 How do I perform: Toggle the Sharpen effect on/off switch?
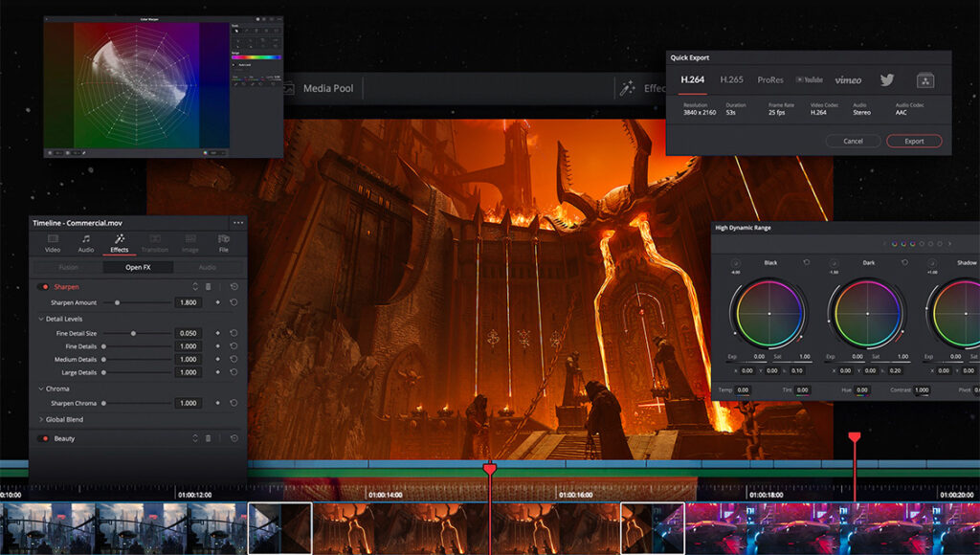coord(43,287)
